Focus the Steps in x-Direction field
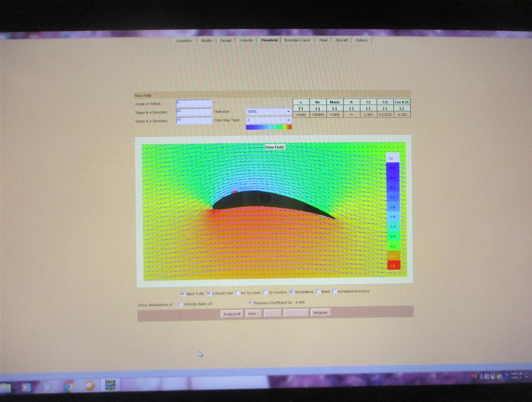Viewport: 532px width, 402px height. click(x=194, y=112)
